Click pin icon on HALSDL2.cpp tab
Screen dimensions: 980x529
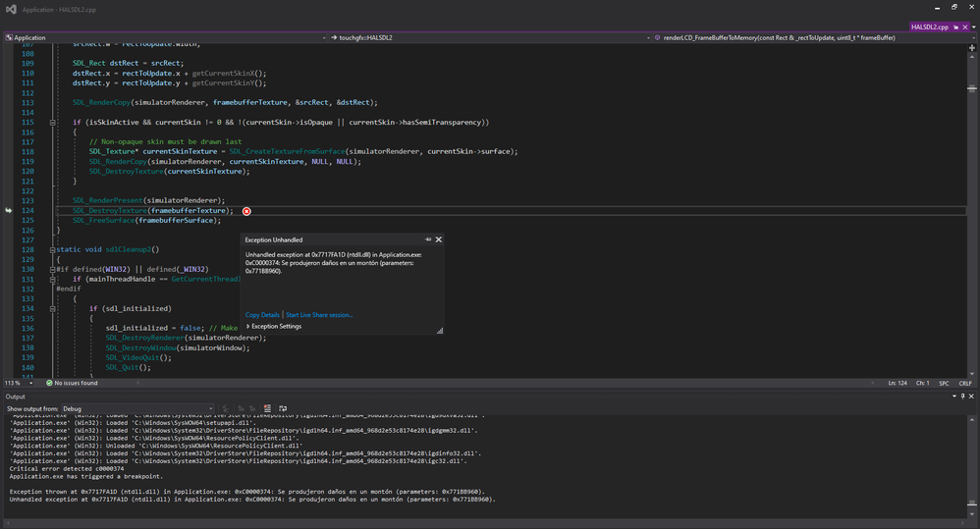pos(956,26)
